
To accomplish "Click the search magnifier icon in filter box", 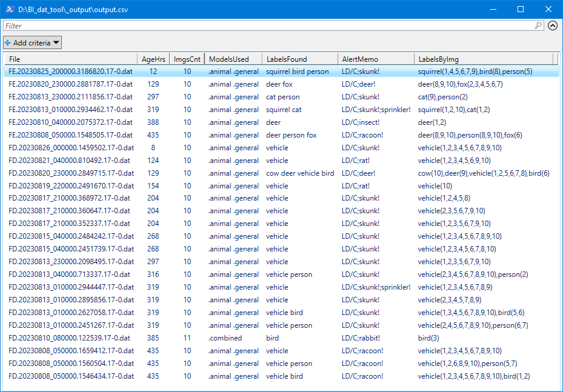I will [538, 25].
